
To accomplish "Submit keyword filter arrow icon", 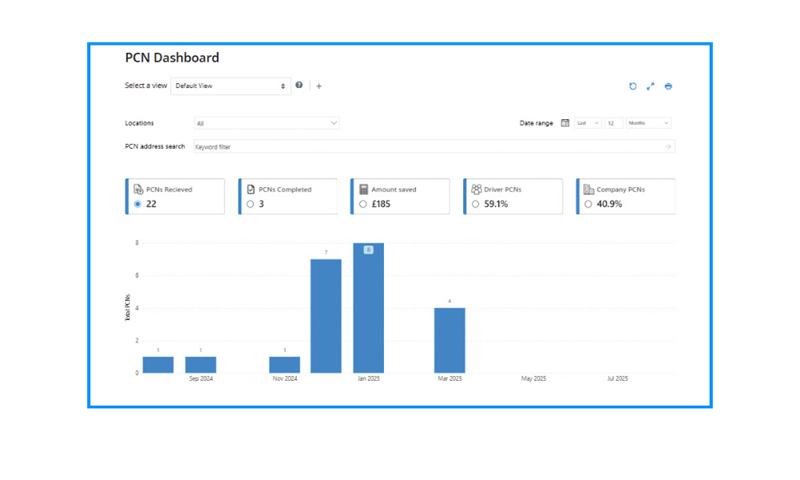I will coord(668,146).
